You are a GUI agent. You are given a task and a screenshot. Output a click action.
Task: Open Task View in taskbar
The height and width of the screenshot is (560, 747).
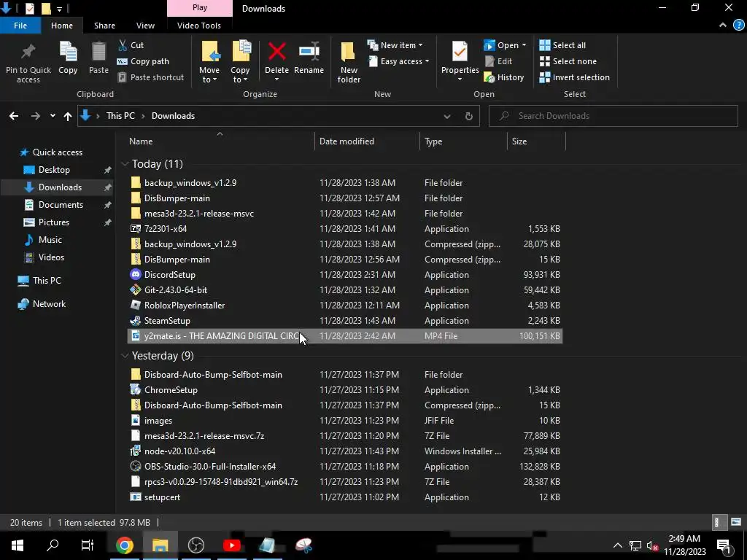(88, 545)
